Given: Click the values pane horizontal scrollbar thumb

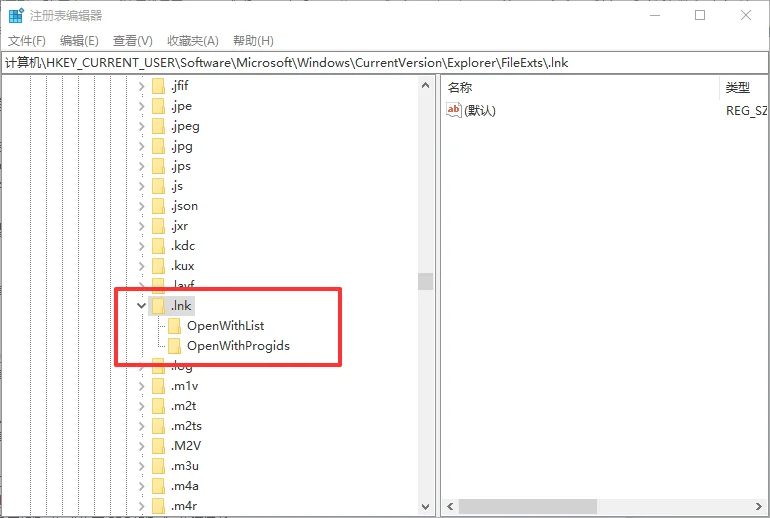Looking at the screenshot, I should pyautogui.click(x=528, y=506).
